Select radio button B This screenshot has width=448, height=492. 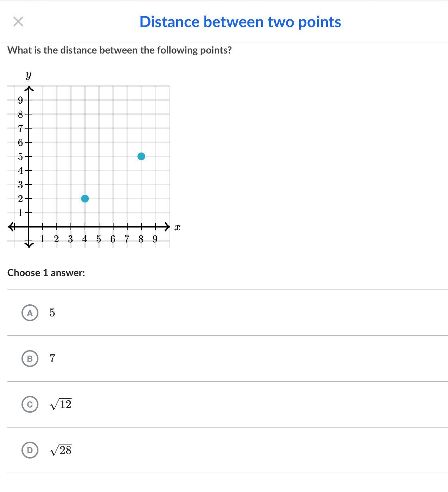(30, 359)
